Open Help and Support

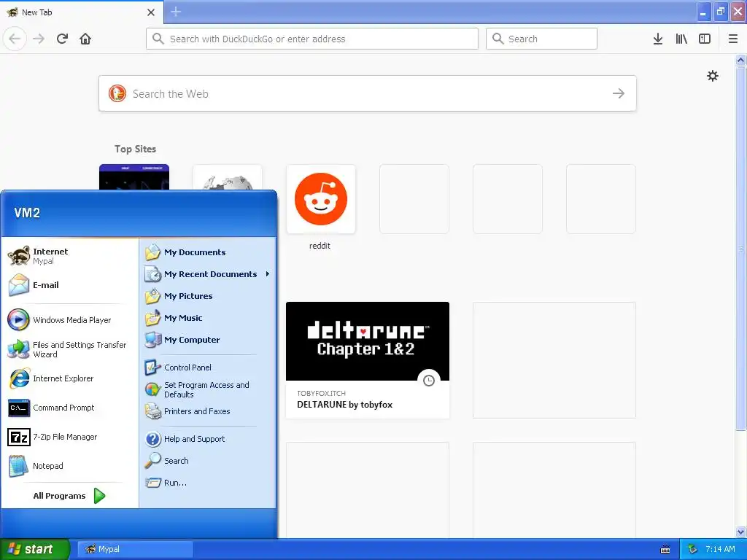pyautogui.click(x=208, y=439)
